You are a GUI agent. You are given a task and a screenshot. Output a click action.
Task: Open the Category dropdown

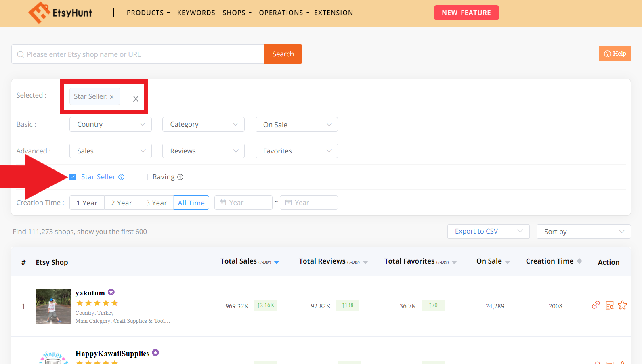(x=204, y=124)
